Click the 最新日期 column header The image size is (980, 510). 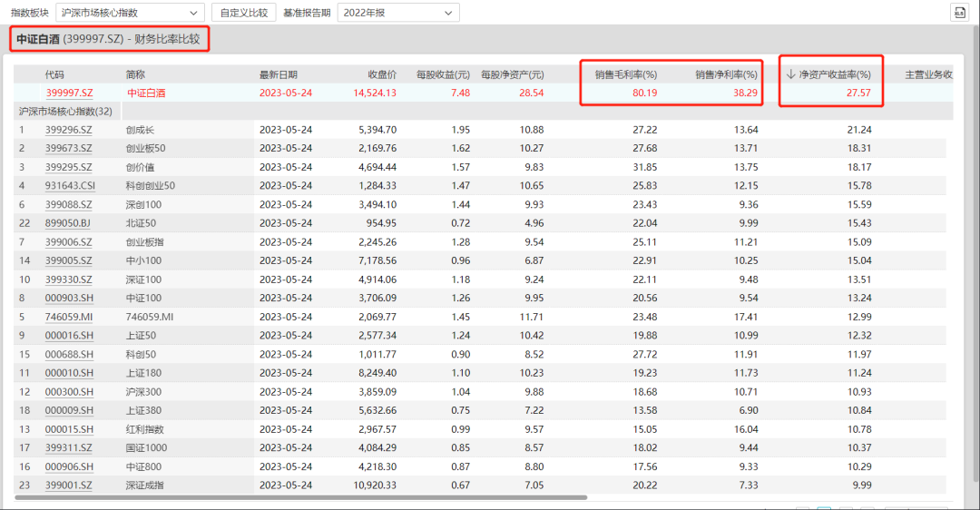[x=279, y=74]
